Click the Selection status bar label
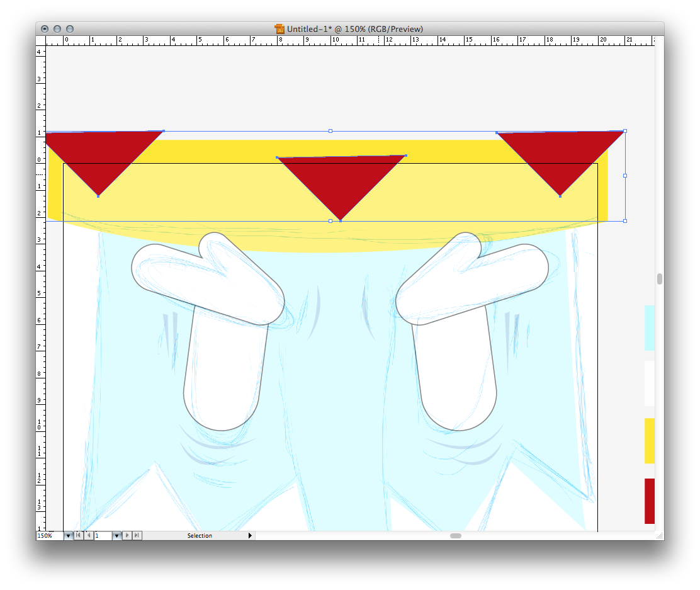This screenshot has height=590, width=700. click(x=200, y=536)
